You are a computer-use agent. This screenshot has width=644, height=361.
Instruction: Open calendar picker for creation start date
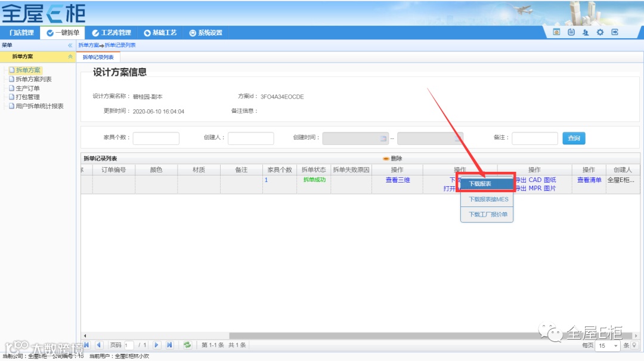pos(383,138)
